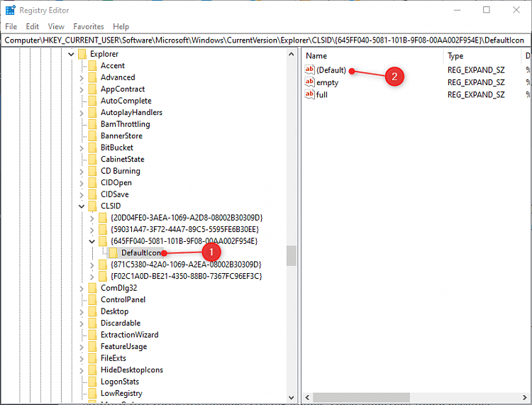Click the Discardable folder icon
Screen dimensions: 532x405
[93, 323]
